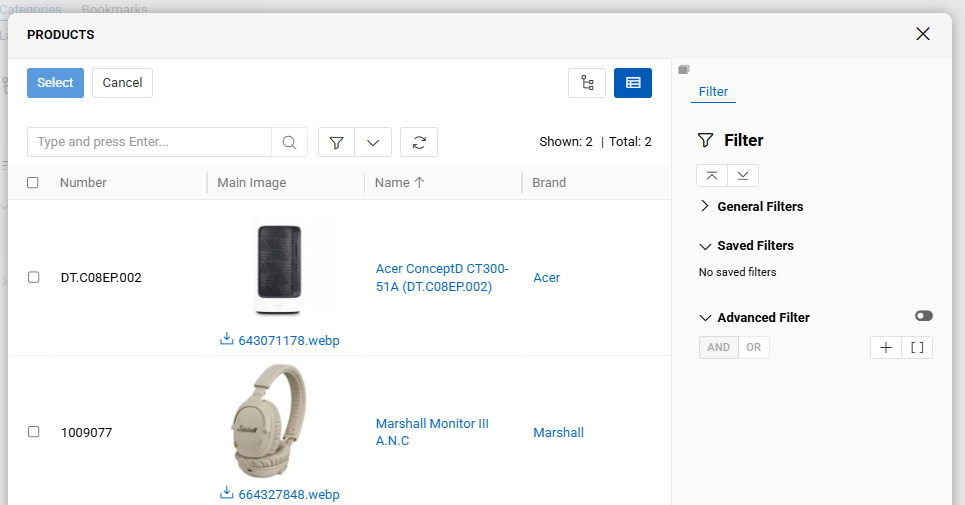Click the Brand column header
Image resolution: width=965 pixels, height=505 pixels.
[549, 183]
